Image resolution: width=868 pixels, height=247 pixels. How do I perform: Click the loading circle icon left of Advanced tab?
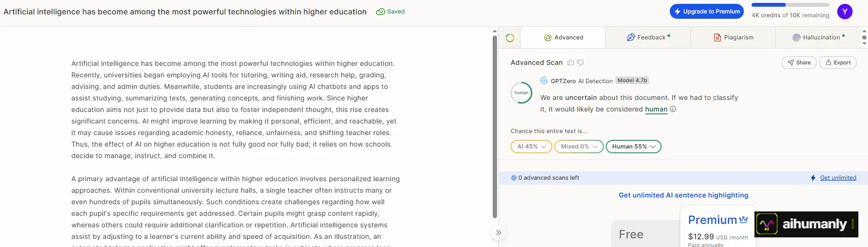[x=510, y=37]
